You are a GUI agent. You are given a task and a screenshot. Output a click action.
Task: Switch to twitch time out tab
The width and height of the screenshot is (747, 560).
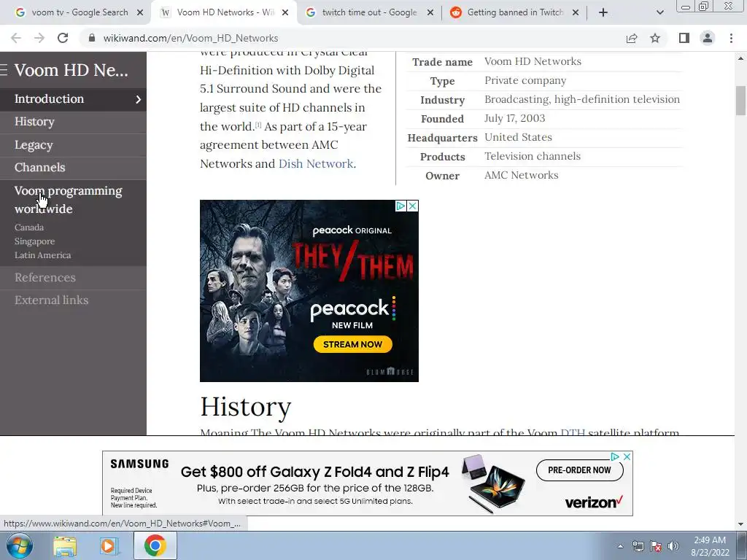(x=368, y=12)
